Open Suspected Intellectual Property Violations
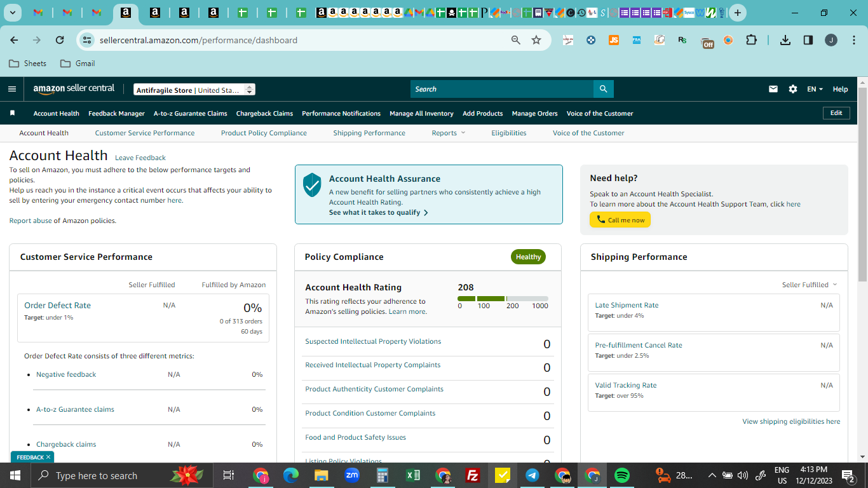 [373, 341]
